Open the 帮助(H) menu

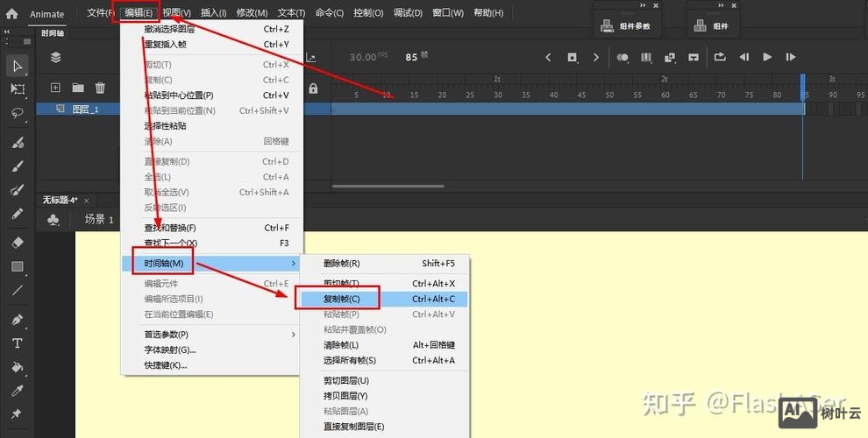pos(488,13)
